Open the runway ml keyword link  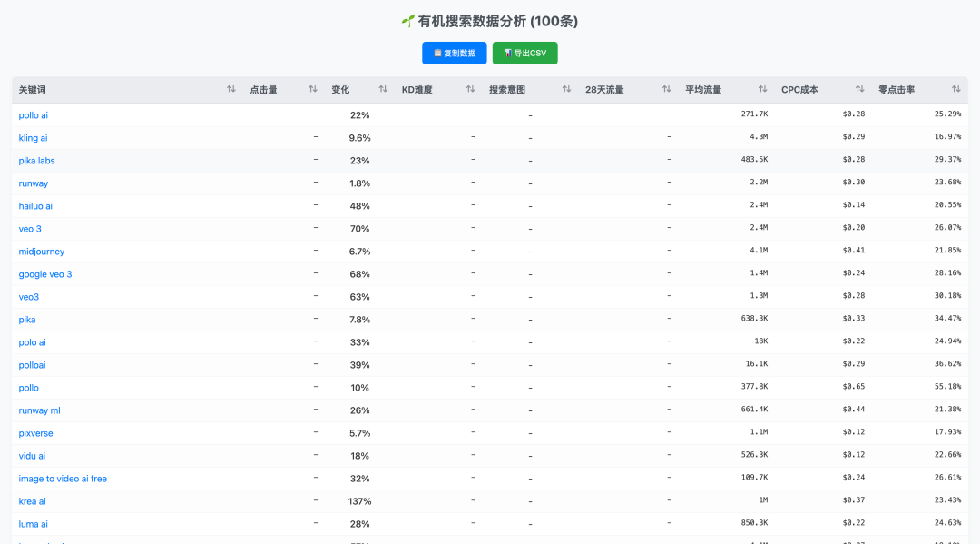[39, 410]
